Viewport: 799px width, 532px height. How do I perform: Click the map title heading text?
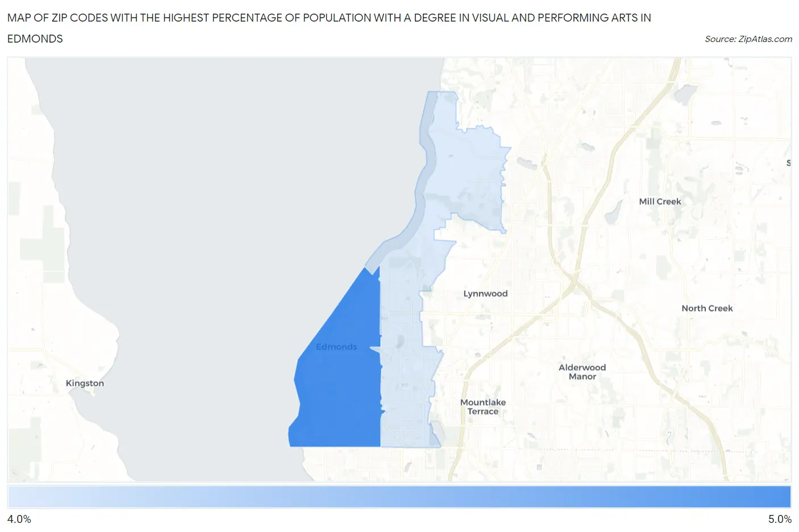(329, 28)
